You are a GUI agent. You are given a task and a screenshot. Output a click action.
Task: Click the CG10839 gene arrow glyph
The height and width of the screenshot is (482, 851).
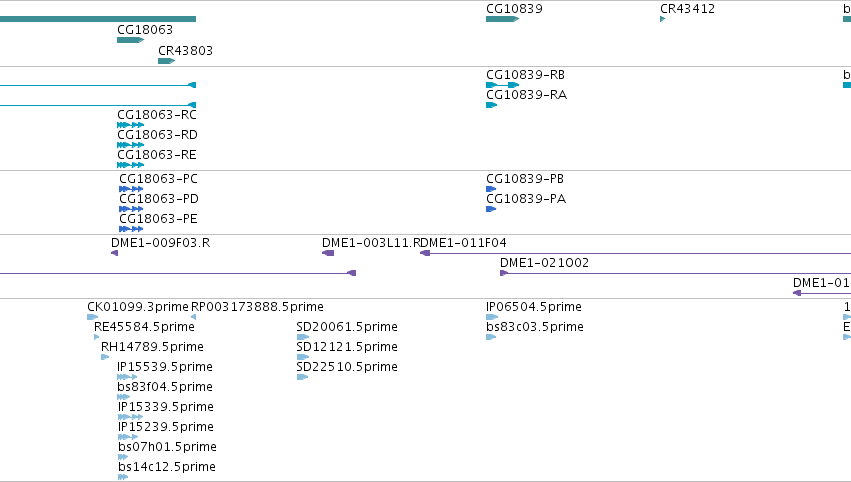tap(503, 19)
